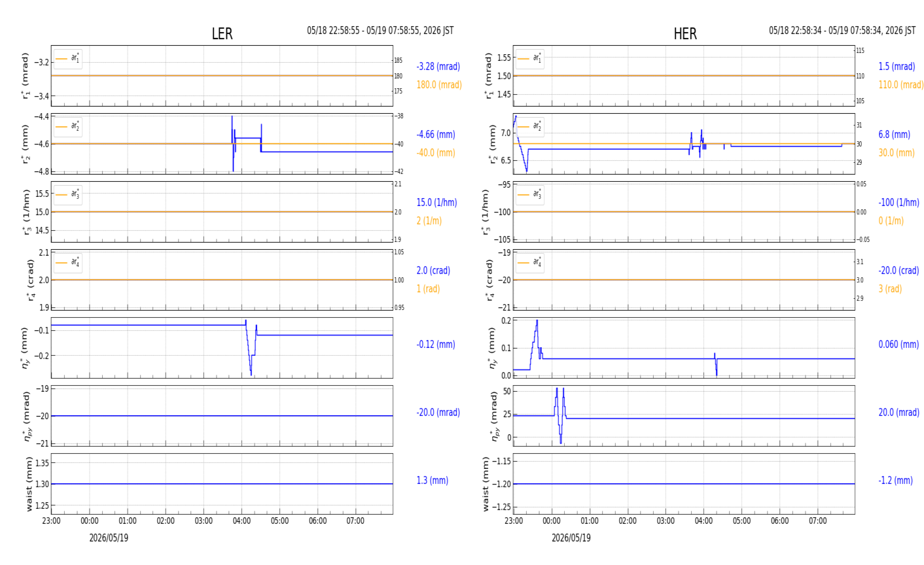924x565 pixels.
Task: Click the orange -40.0 (mm) value
Action: pyautogui.click(x=436, y=153)
